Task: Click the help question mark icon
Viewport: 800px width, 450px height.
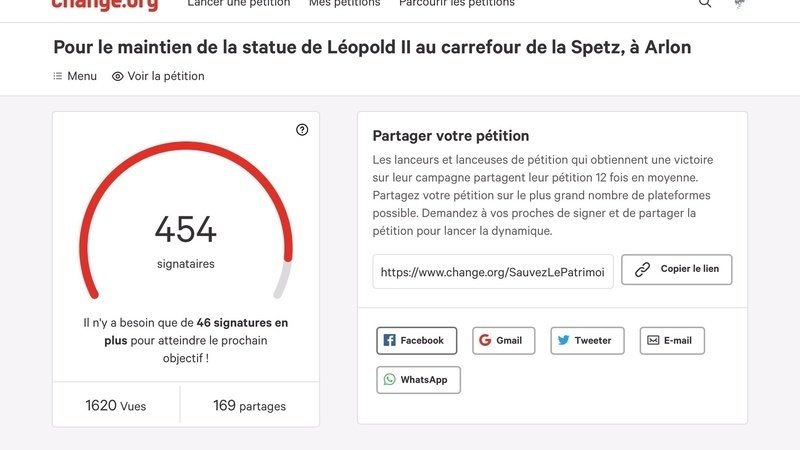Action: click(302, 130)
